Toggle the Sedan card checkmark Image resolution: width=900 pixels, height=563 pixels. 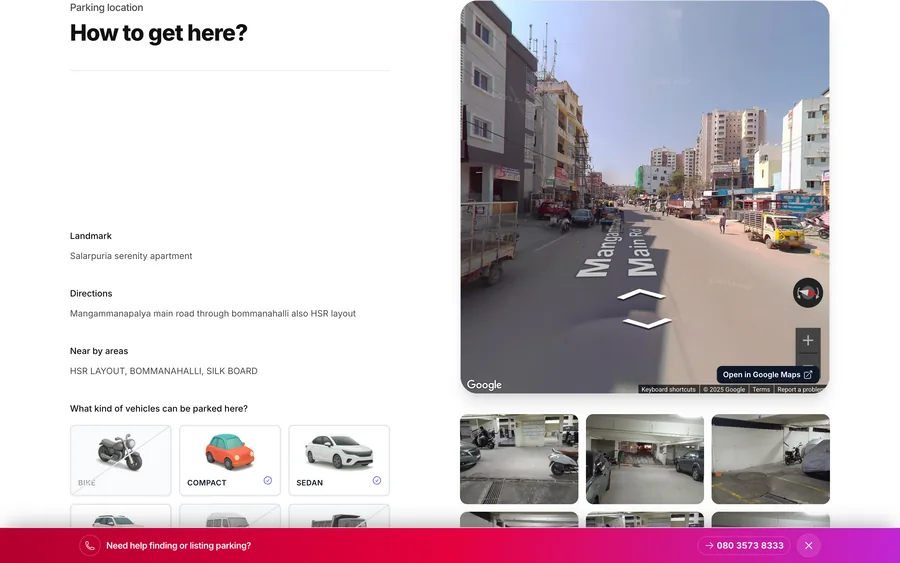coord(377,480)
